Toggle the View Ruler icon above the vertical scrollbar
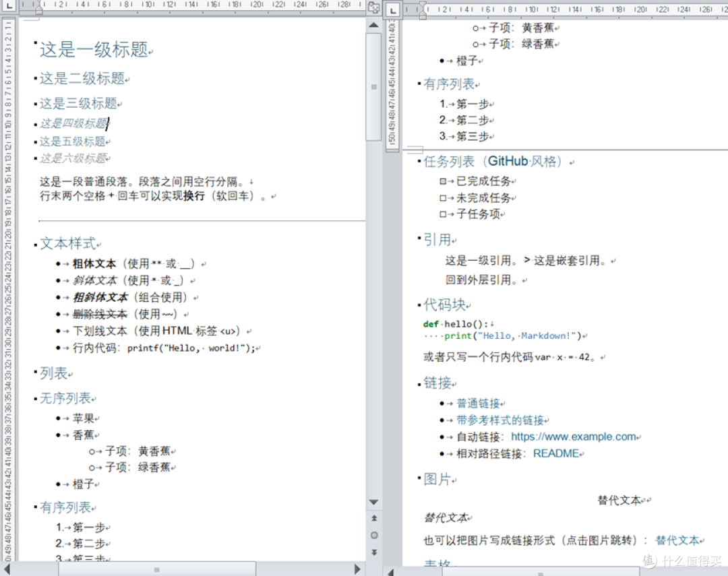This screenshot has width=728, height=576. (x=373, y=7)
